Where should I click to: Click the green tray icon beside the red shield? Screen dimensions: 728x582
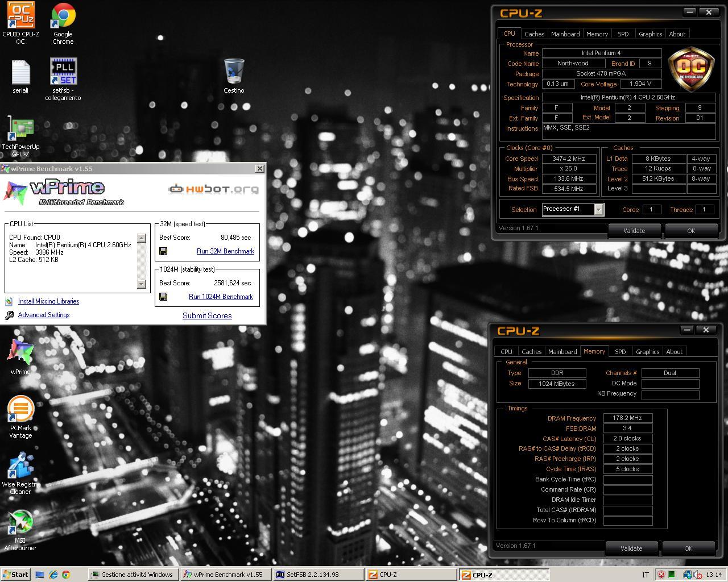672,575
